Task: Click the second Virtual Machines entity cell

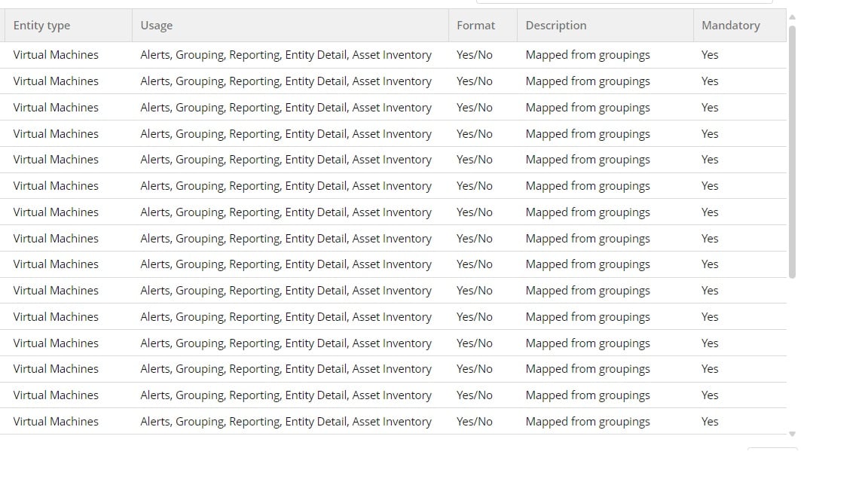Action: tap(56, 81)
